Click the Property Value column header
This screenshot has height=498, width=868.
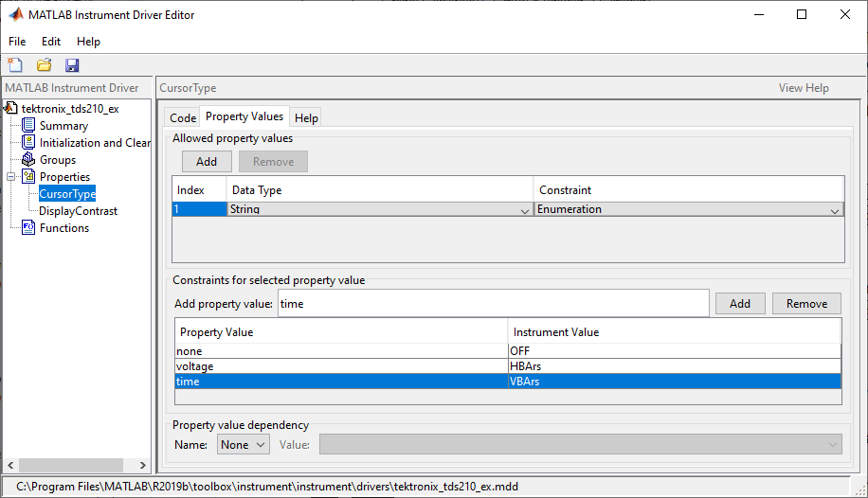[341, 332]
